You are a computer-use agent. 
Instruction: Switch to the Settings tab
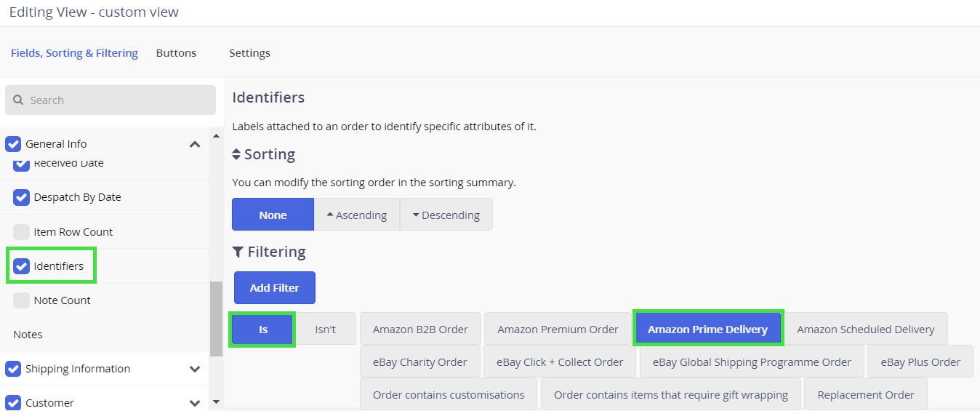tap(249, 53)
